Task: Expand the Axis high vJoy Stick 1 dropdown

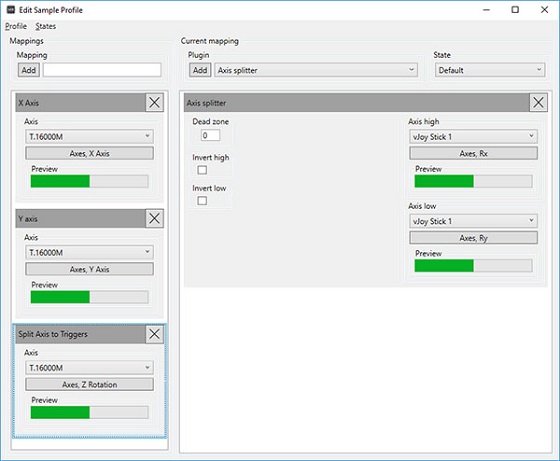Action: 473,136
